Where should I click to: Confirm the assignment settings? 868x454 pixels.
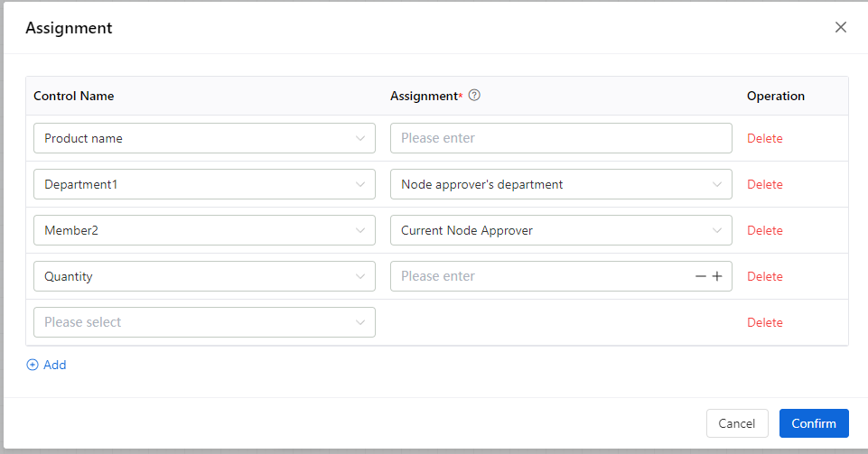tap(814, 423)
